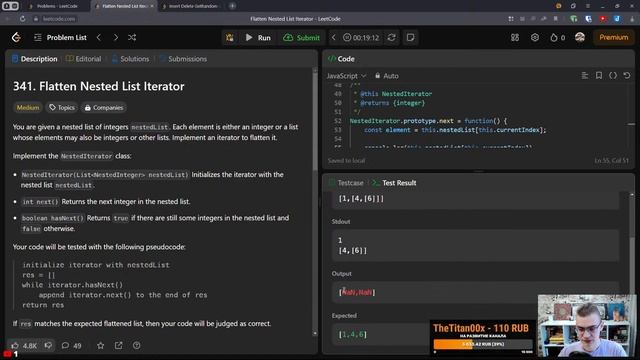
Task: Switch to the Submissions tab
Action: point(183,59)
